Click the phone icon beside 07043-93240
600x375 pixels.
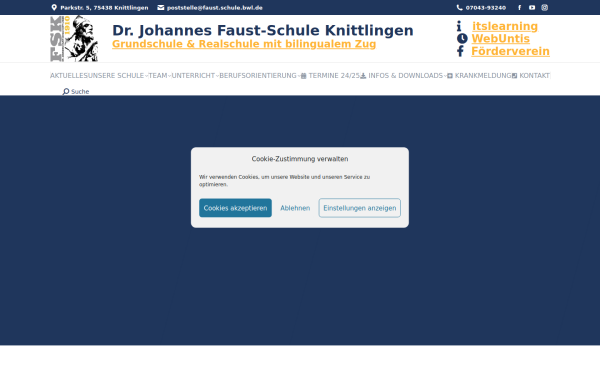[459, 8]
